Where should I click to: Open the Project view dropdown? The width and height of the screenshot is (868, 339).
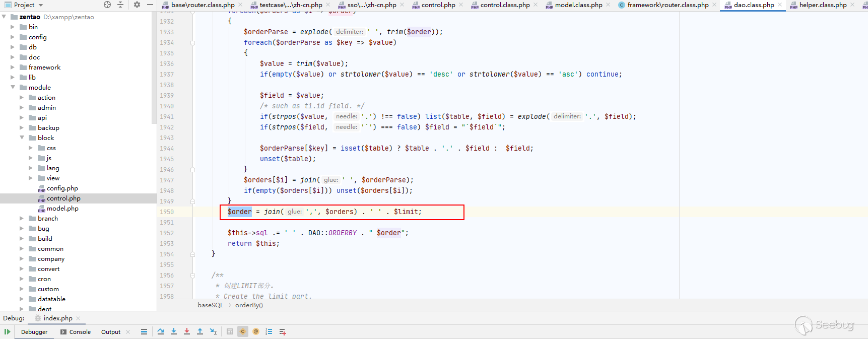(41, 5)
